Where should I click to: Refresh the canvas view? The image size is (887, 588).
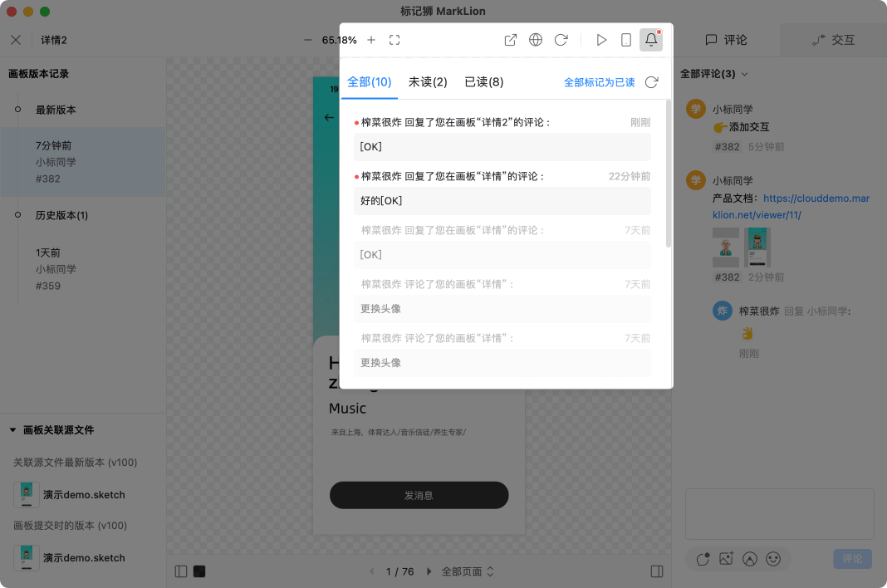561,39
